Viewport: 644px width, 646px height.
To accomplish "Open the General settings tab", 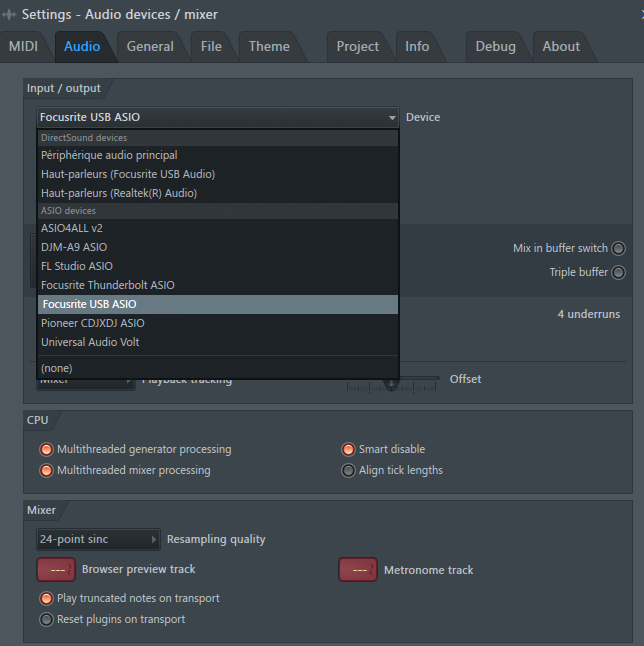I will (150, 47).
